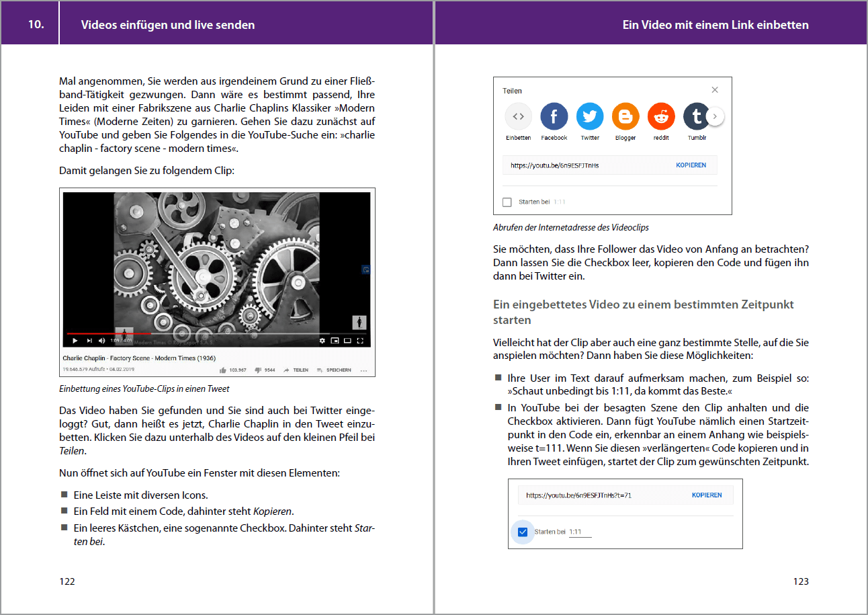Screen dimensions: 868x615
Task: Click TEILEN below the video
Action: [x=296, y=370]
